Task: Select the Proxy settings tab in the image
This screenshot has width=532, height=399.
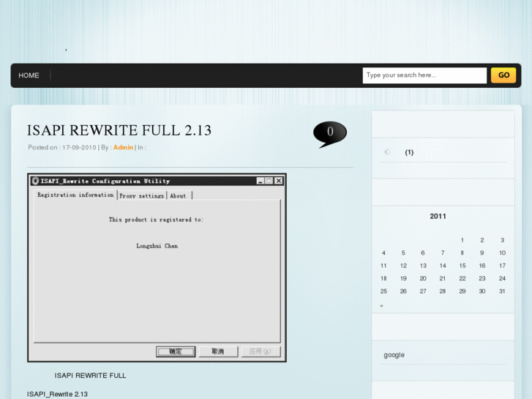Action: tap(142, 196)
